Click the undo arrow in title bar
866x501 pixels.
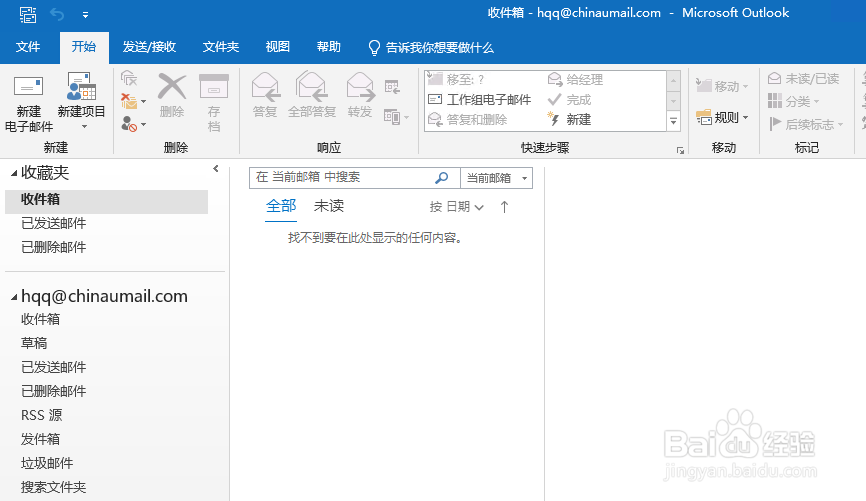click(x=57, y=14)
